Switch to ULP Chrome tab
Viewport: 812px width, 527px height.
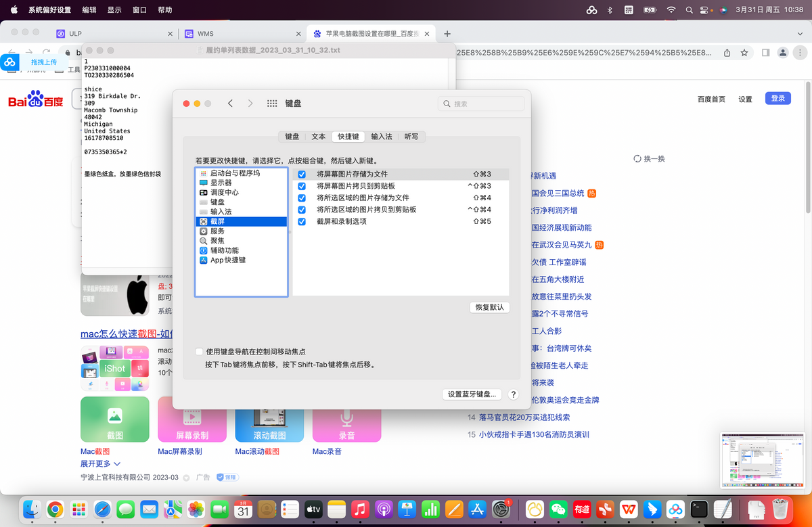[114, 34]
